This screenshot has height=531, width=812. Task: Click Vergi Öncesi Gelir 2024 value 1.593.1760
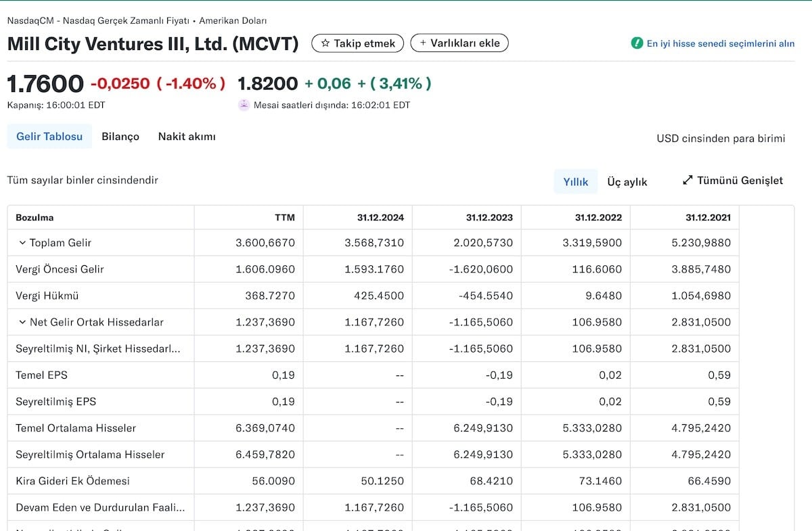coord(374,269)
